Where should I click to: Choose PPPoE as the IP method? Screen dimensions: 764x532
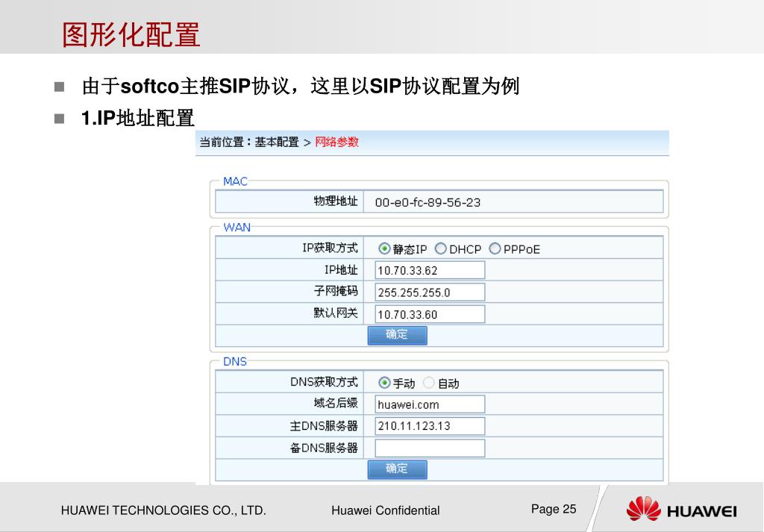495,248
